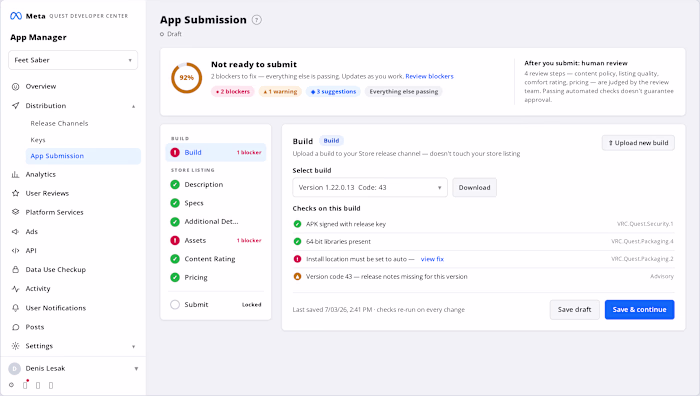Screen dimensions: 700x396
Task: Click the Upload new build button
Action: pos(638,143)
